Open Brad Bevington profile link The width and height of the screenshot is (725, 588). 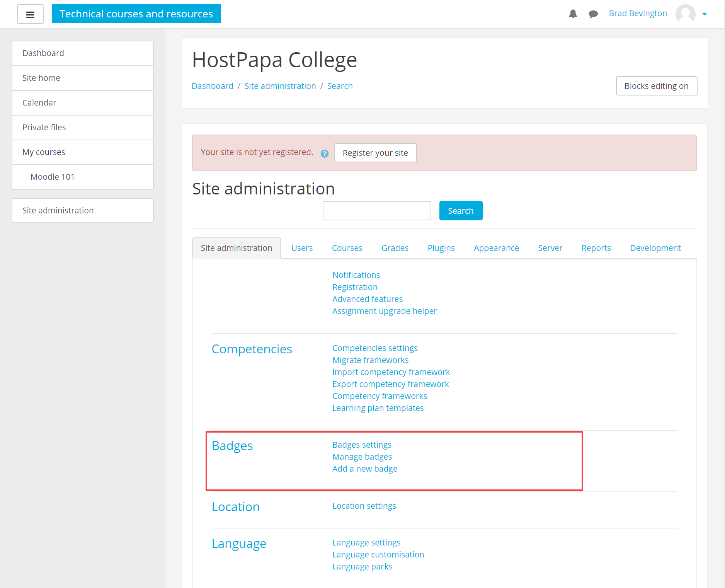click(x=638, y=14)
